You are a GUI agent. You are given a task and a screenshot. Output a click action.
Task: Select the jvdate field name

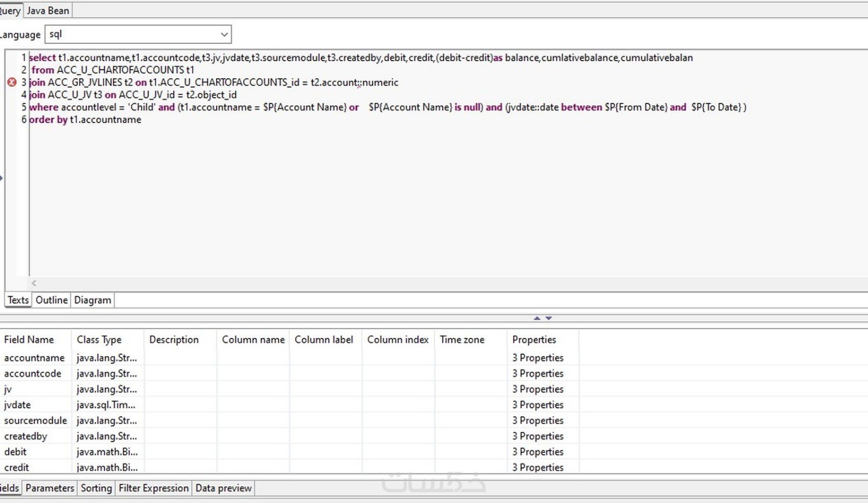point(17,405)
